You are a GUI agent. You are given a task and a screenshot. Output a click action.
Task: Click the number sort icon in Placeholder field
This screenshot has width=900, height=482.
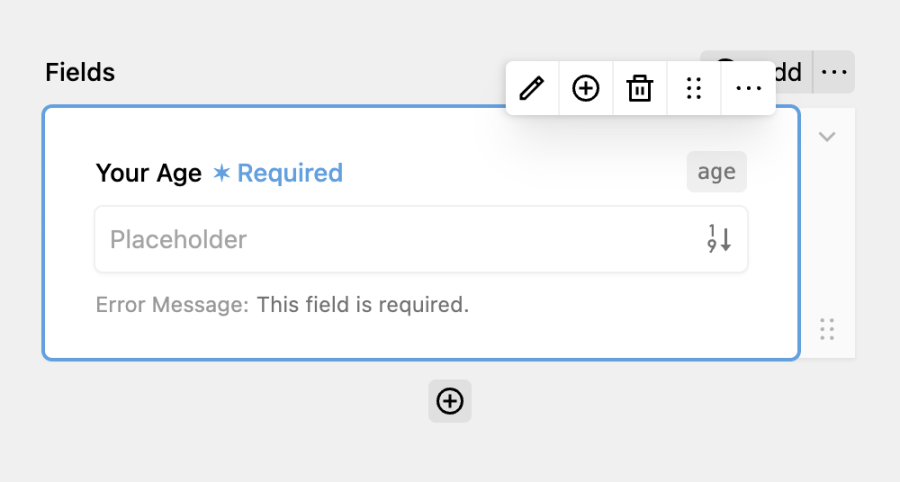[x=719, y=239]
